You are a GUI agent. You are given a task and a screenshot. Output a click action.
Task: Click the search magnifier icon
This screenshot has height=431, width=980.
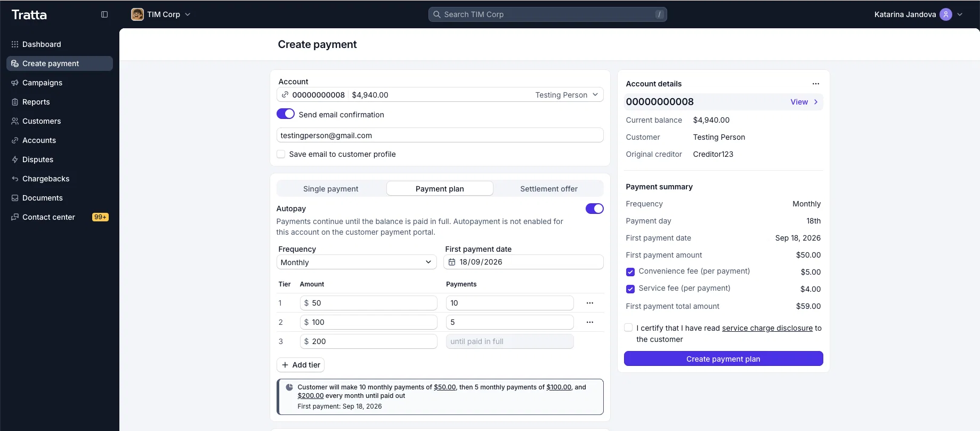pyautogui.click(x=437, y=14)
